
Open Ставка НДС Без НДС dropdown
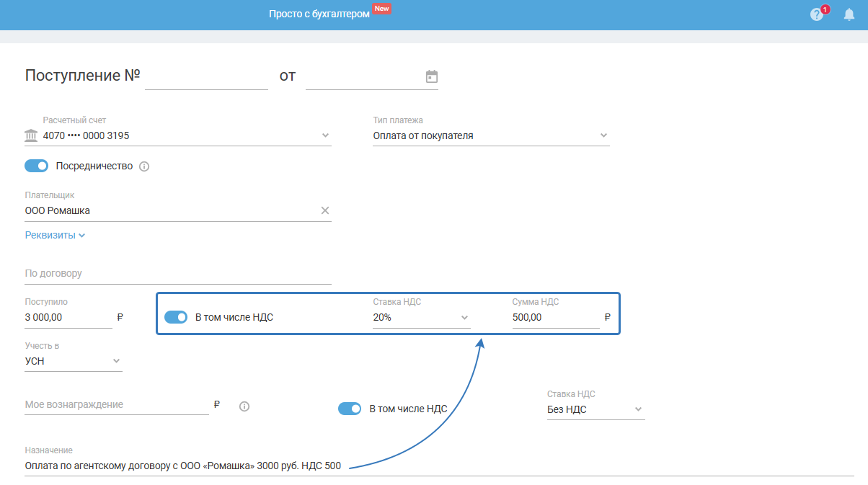pyautogui.click(x=595, y=409)
